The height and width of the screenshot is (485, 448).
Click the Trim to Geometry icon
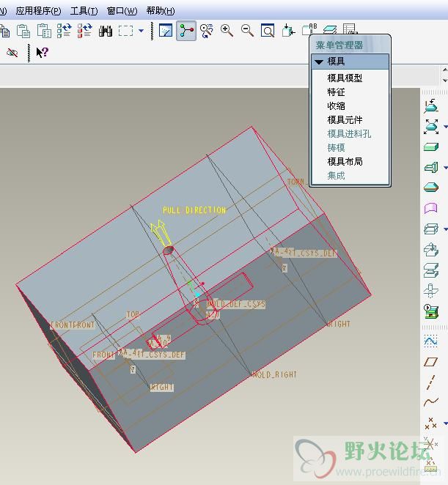point(431,291)
